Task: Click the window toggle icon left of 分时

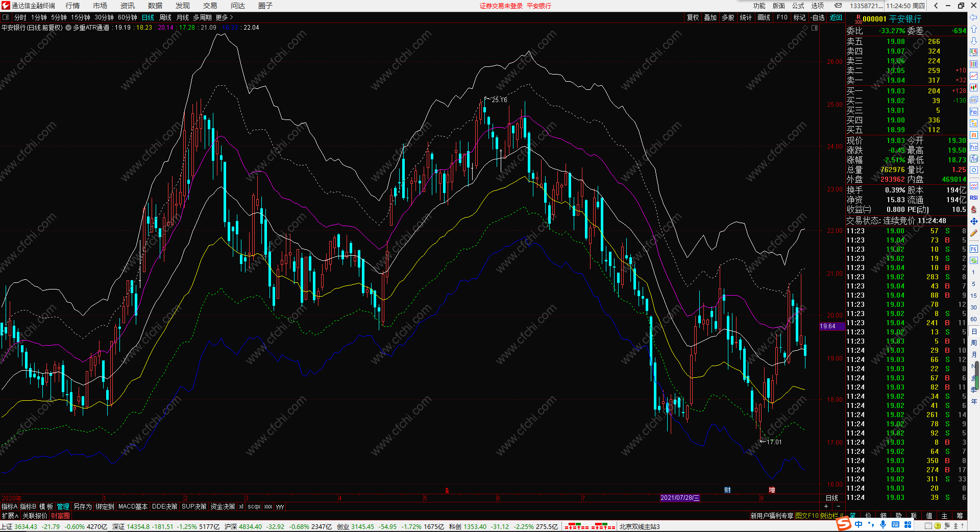Action: pos(6,17)
